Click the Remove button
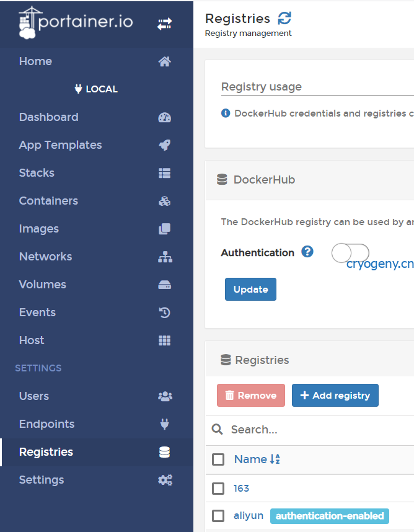 click(251, 395)
